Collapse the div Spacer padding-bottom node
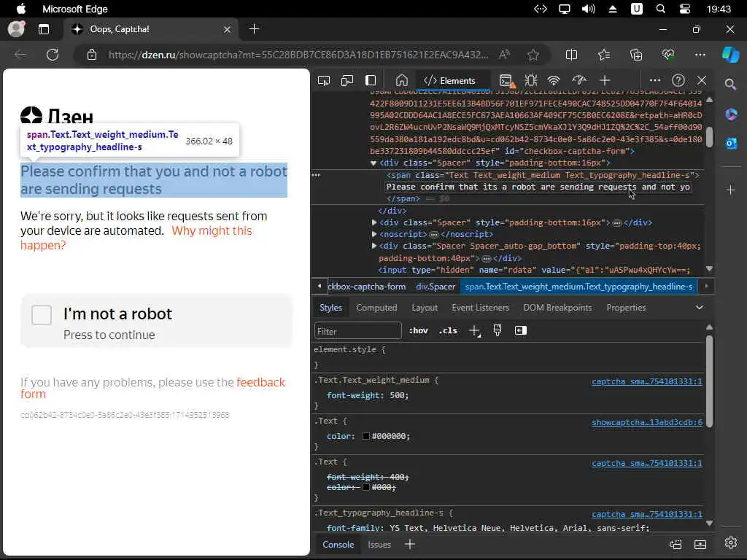Image resolution: width=747 pixels, height=560 pixels. (x=373, y=163)
